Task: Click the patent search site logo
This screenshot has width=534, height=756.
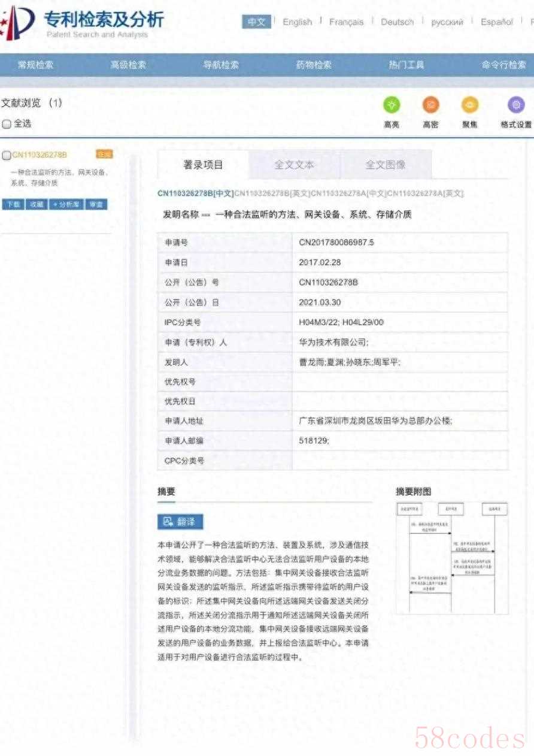Action: (x=82, y=23)
